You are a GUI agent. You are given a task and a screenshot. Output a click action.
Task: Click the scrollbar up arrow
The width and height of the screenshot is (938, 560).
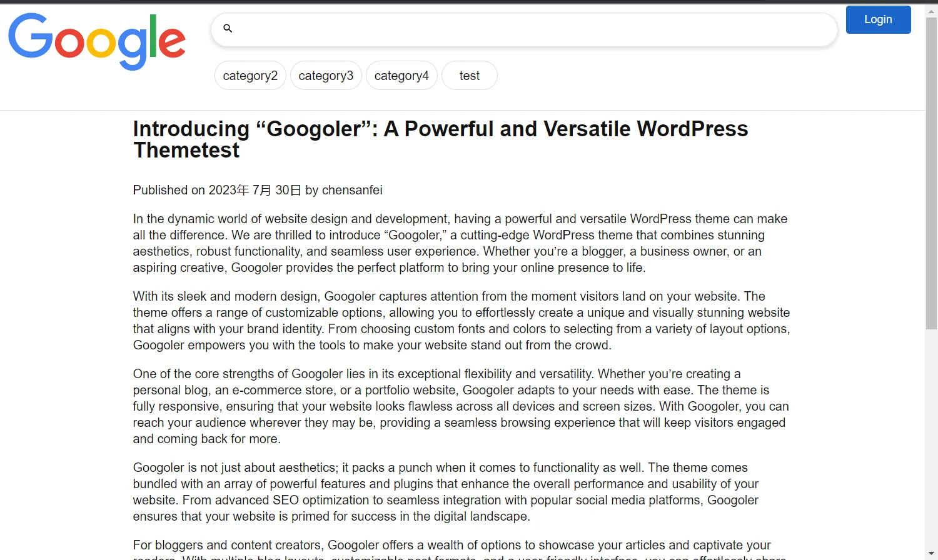point(931,11)
